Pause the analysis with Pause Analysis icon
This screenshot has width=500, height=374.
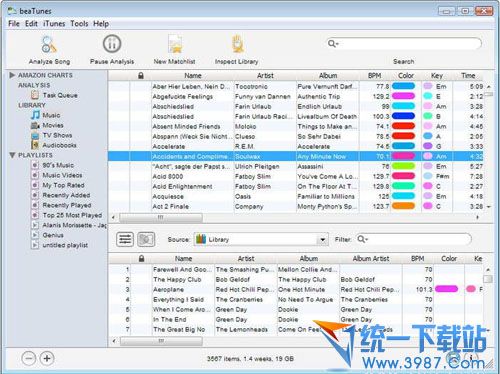112,44
